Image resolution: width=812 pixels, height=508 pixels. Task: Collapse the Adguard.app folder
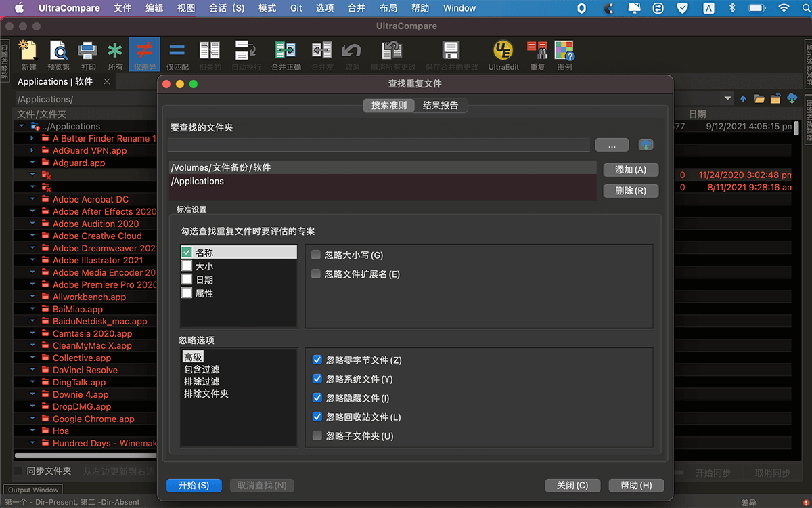click(32, 163)
